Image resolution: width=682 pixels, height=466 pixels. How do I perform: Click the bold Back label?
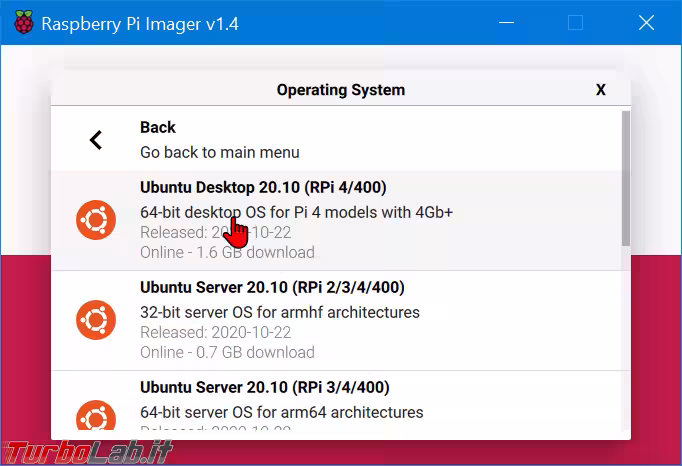pos(158,127)
